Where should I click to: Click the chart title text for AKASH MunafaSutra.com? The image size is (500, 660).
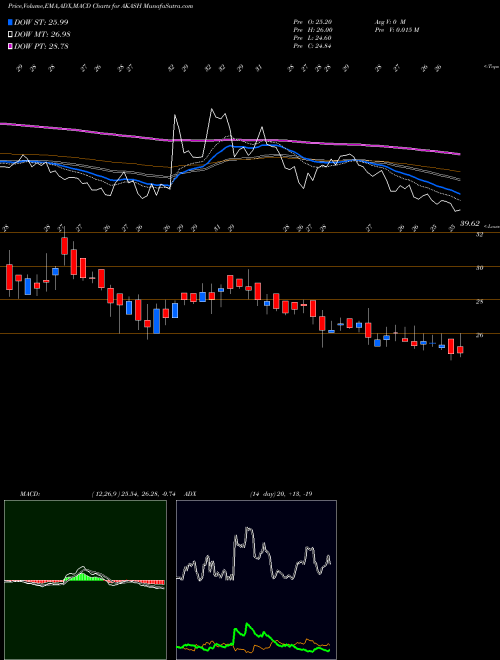tap(100, 7)
